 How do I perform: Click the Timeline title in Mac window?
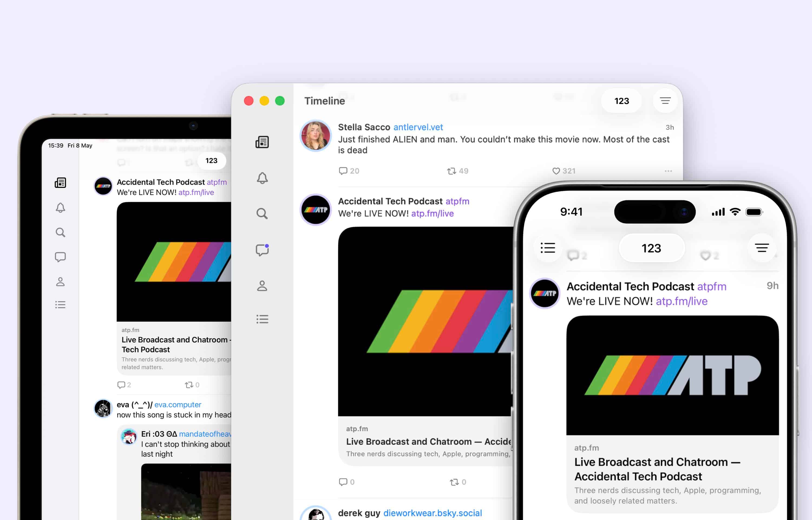[325, 101]
